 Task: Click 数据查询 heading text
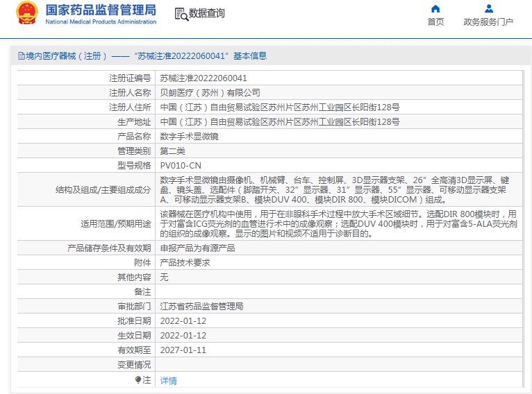pyautogui.click(x=207, y=13)
